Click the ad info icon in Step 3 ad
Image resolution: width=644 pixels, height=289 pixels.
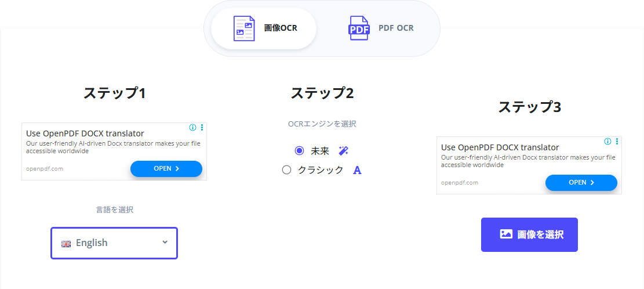click(607, 142)
